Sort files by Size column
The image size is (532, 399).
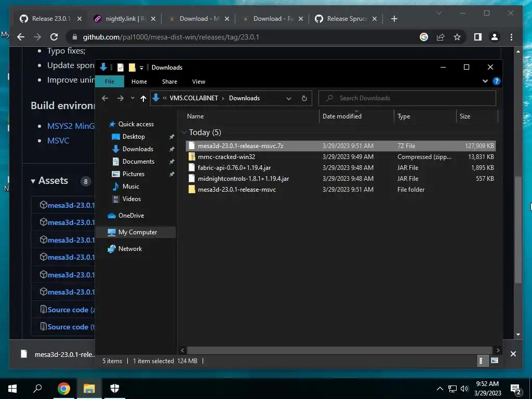465,116
